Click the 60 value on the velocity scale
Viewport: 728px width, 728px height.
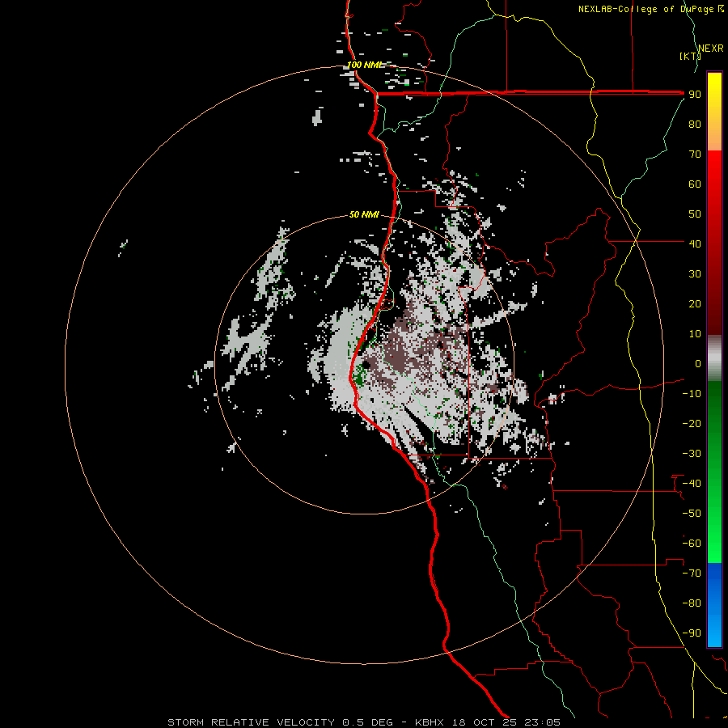pos(695,184)
